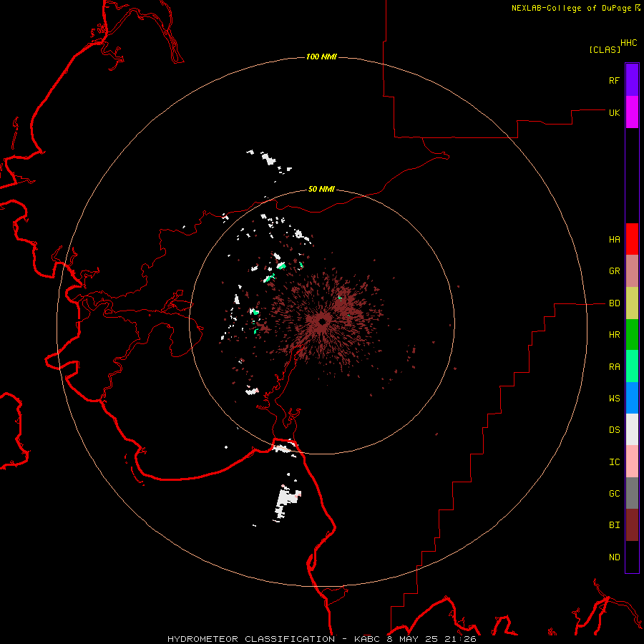Click the BD legend label
Screen dimensions: 644x644
click(615, 303)
